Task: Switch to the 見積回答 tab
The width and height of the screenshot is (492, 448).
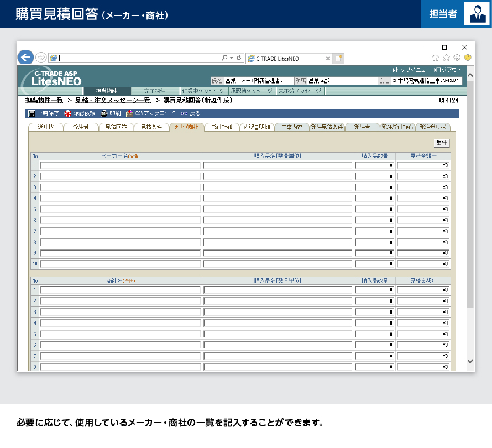Action: (116, 127)
